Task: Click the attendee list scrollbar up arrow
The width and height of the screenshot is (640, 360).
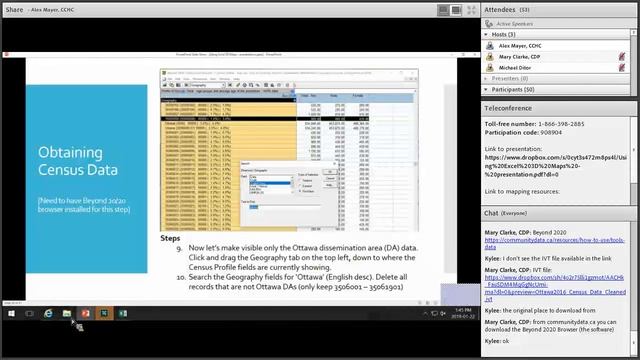Action: (x=633, y=32)
